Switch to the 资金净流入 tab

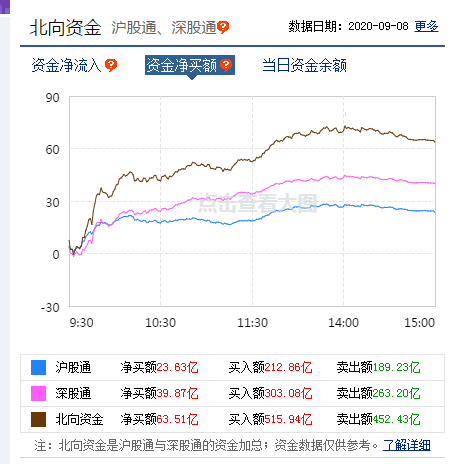pyautogui.click(x=67, y=65)
